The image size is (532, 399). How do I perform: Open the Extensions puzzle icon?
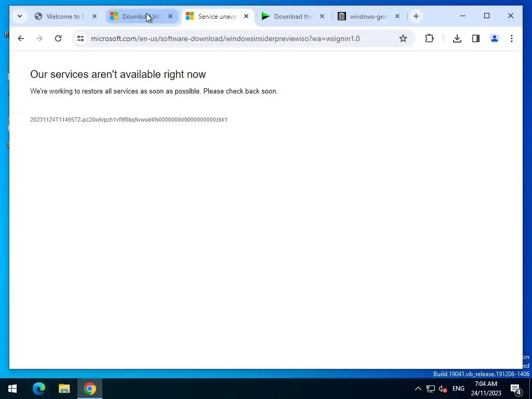tap(429, 38)
